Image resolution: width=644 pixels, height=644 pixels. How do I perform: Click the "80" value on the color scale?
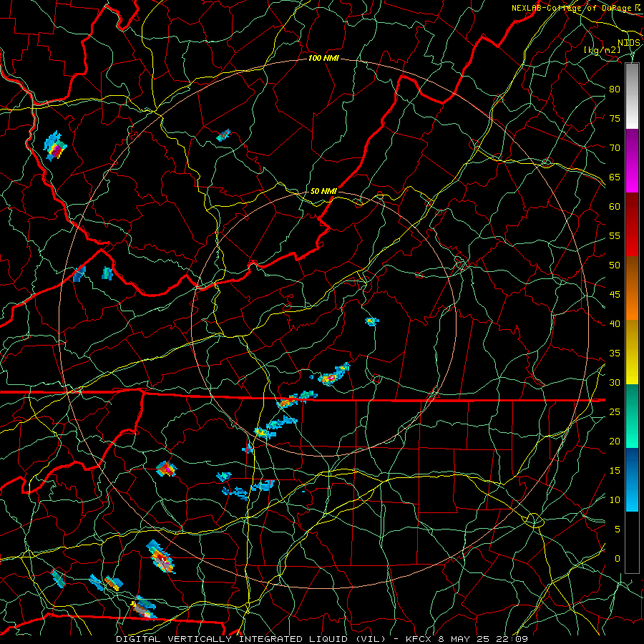click(615, 89)
